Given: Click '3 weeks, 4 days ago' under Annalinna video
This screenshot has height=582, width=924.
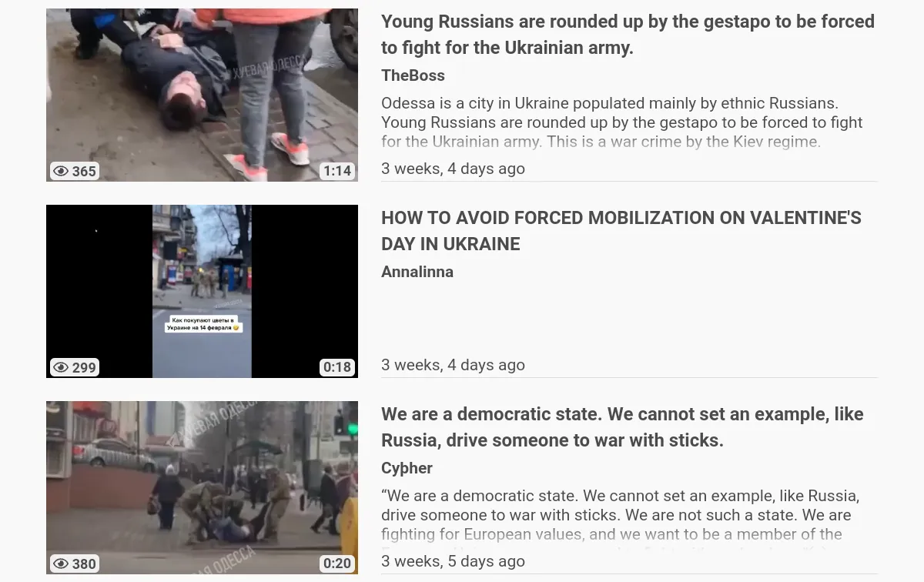Looking at the screenshot, I should click(453, 365).
